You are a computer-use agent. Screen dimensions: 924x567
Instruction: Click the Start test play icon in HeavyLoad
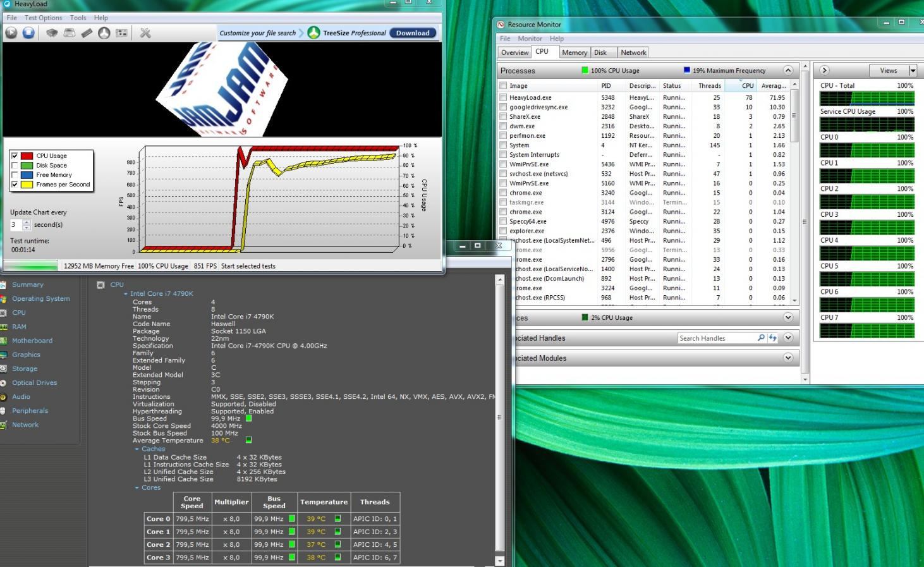[x=11, y=33]
